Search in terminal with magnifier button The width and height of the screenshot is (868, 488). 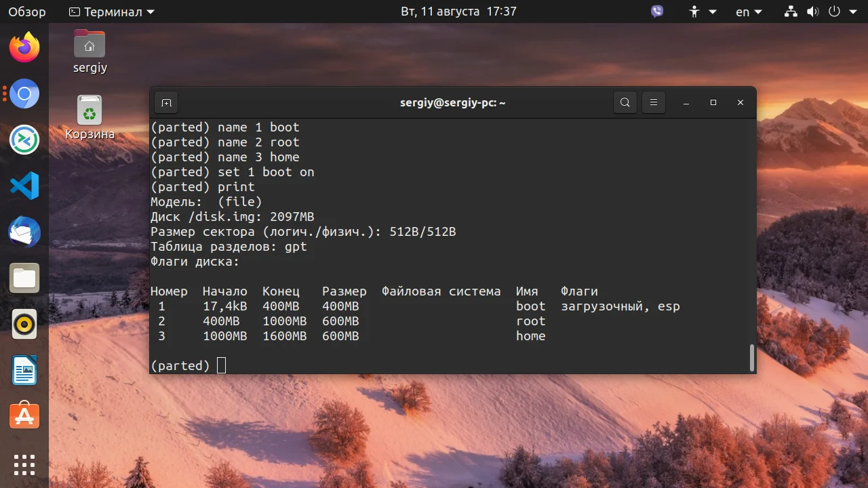pos(625,103)
